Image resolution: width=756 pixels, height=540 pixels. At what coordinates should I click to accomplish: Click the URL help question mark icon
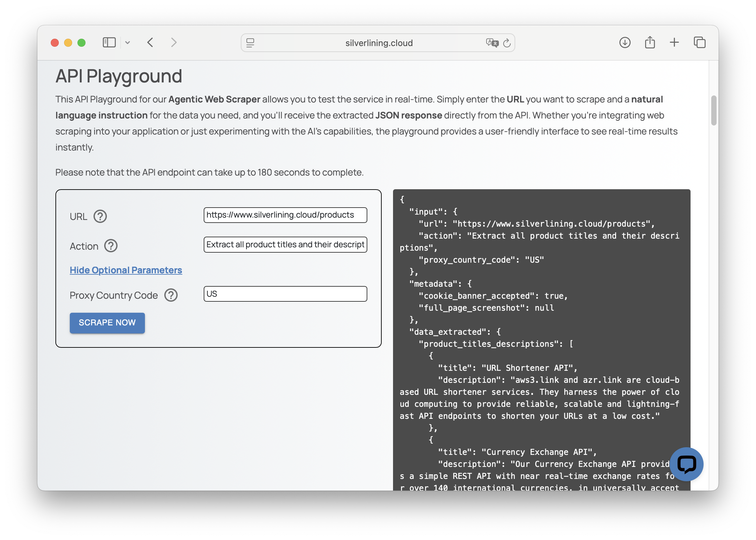(100, 216)
